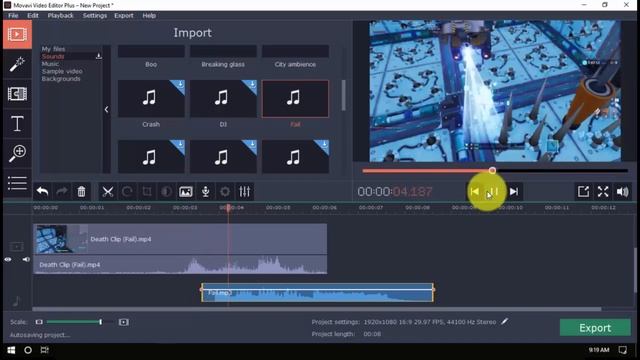Open Windows Task View
Image resolution: width=640 pixels, height=360 pixels.
[45, 350]
